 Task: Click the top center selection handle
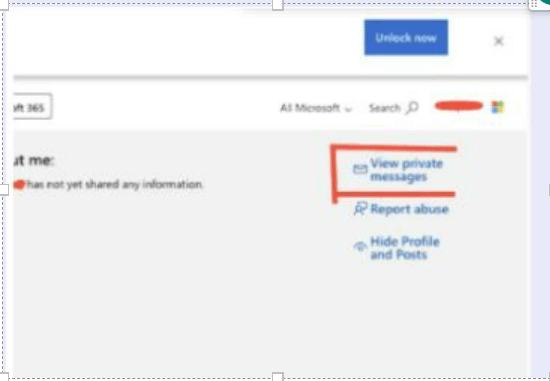point(277,5)
